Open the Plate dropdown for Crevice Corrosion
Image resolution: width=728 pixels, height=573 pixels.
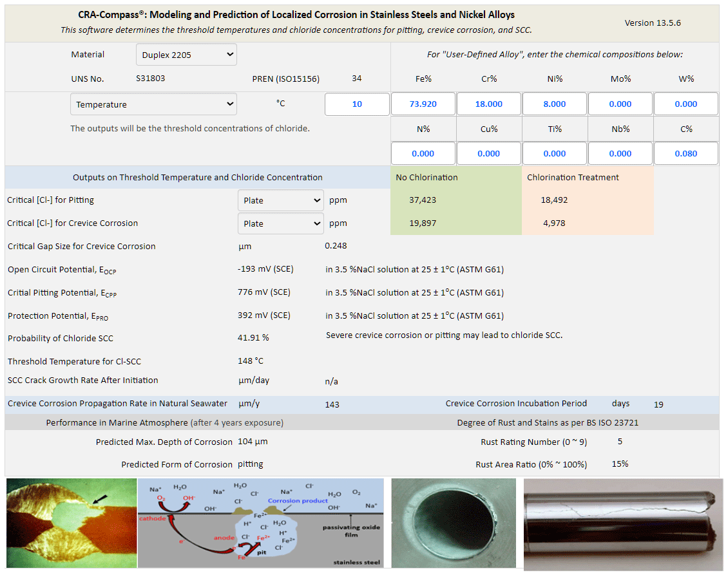click(280, 223)
